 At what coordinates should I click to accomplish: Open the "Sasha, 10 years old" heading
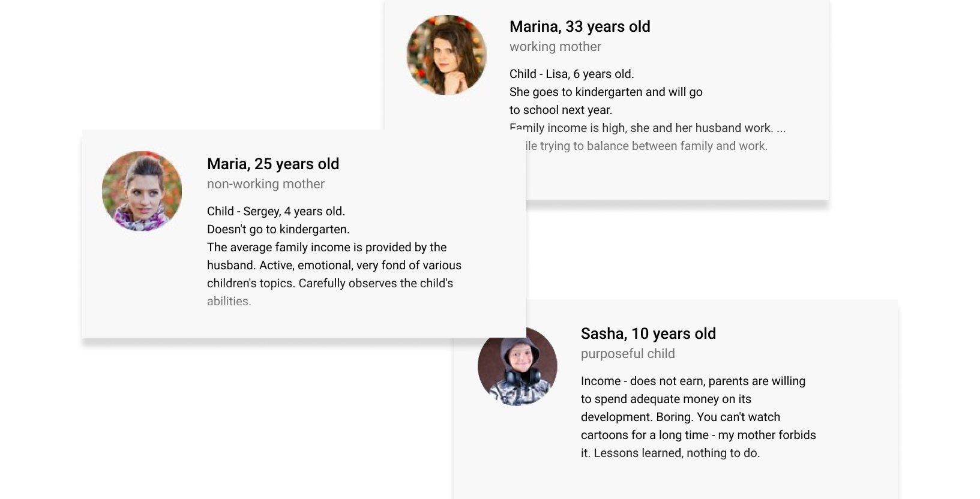pyautogui.click(x=648, y=334)
